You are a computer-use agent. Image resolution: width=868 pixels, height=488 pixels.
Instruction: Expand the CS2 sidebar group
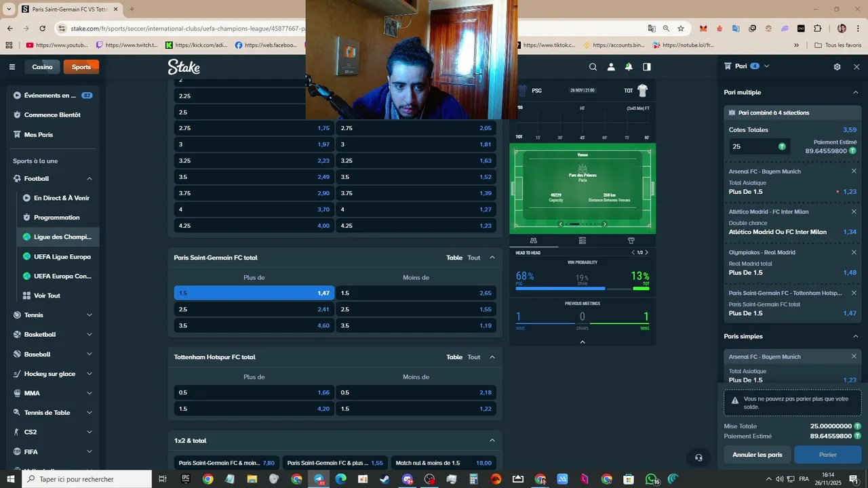point(90,432)
